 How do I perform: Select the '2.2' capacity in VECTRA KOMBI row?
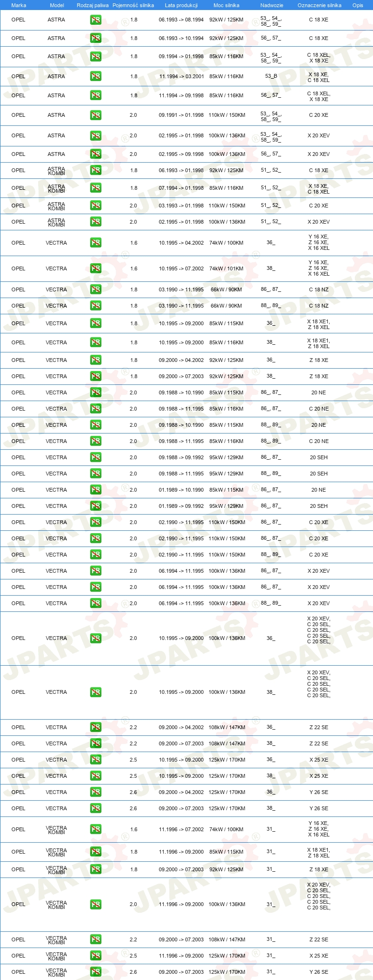133,939
